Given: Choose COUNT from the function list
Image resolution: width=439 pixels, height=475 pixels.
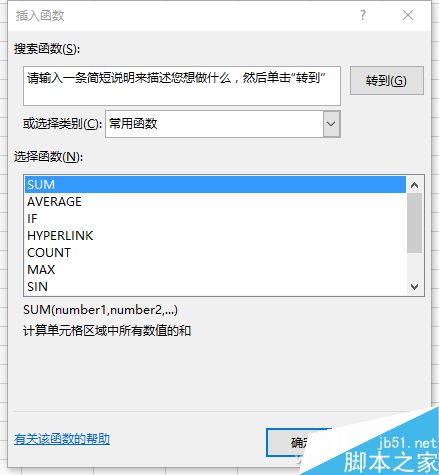Looking at the screenshot, I should pos(215,253).
